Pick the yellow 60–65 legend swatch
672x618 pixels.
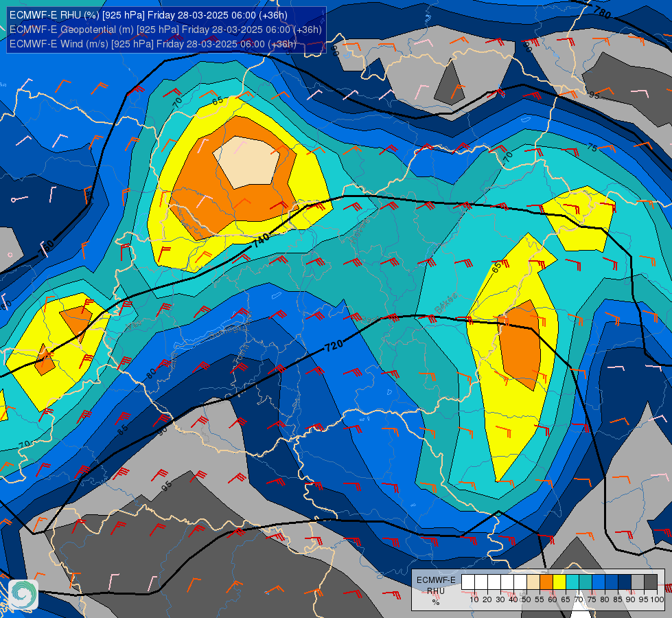(559, 582)
